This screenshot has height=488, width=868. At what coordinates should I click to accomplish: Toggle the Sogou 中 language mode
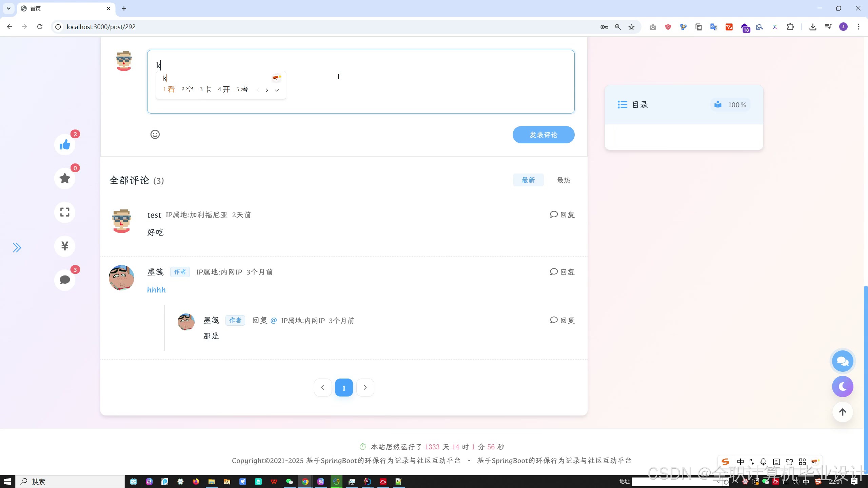pyautogui.click(x=740, y=462)
